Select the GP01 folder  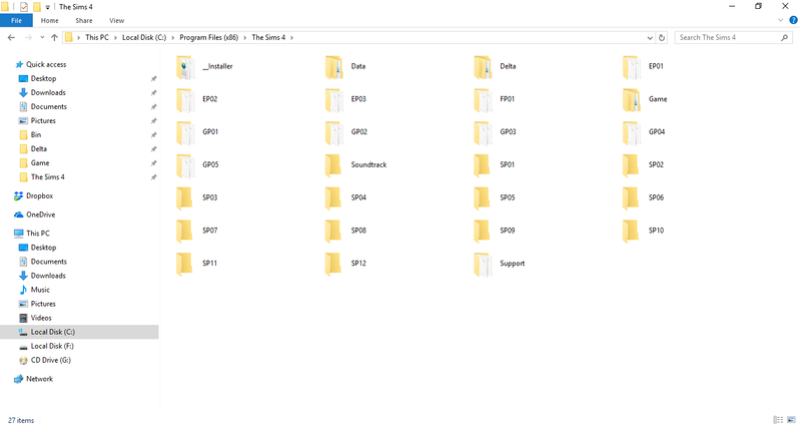tap(197, 132)
